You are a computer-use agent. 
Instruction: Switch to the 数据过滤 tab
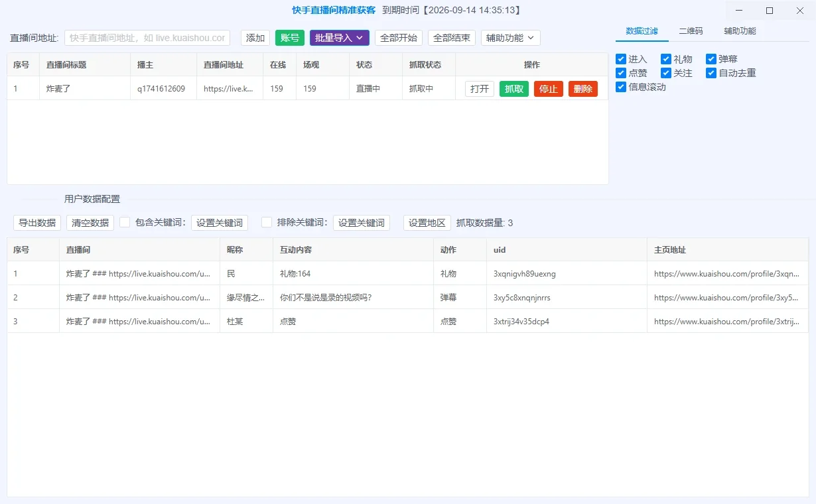(x=642, y=31)
